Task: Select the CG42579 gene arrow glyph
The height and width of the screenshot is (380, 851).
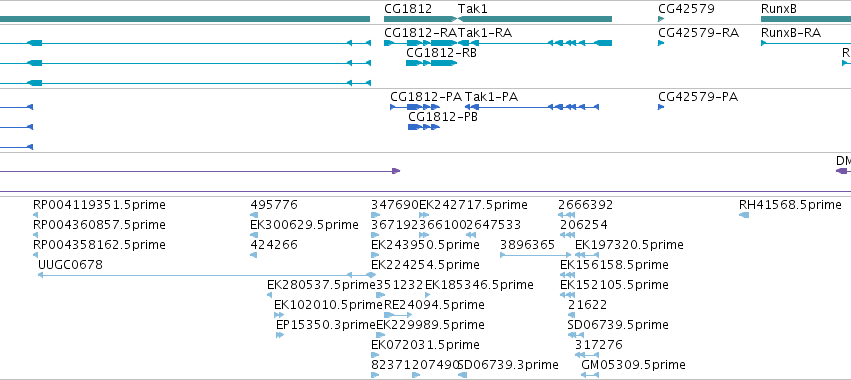Action: 661,19
